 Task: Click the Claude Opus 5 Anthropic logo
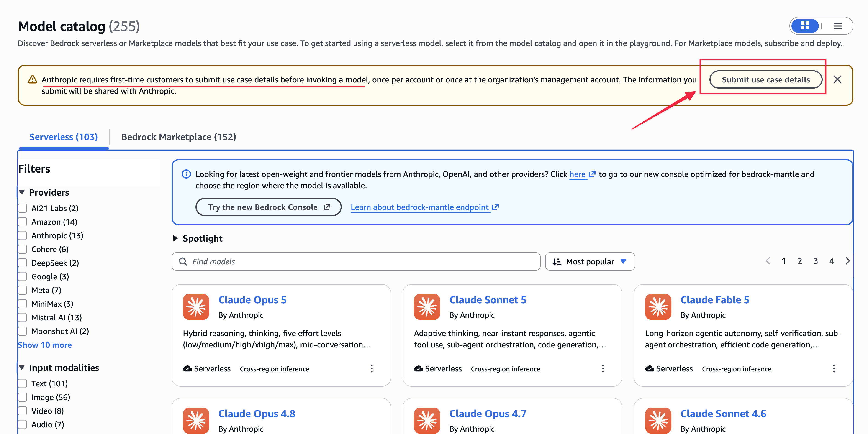(x=196, y=307)
